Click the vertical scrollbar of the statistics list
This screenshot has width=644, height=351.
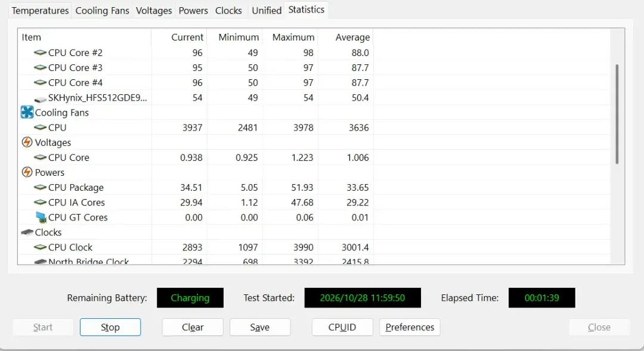tap(617, 114)
